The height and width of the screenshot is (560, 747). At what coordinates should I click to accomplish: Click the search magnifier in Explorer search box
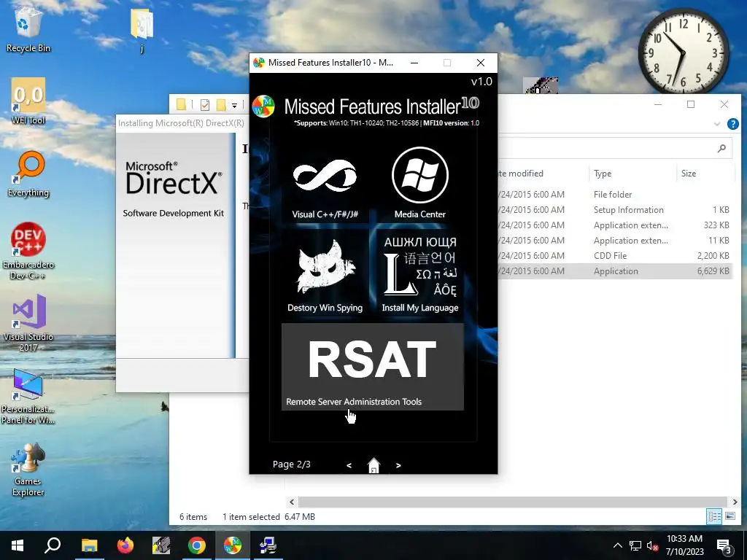tap(721, 149)
